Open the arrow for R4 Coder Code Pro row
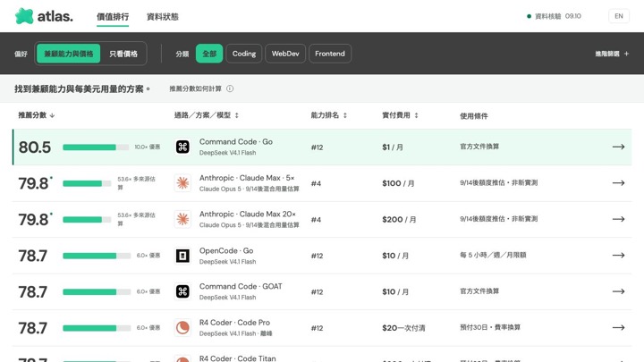This screenshot has width=644, height=362. (x=619, y=327)
